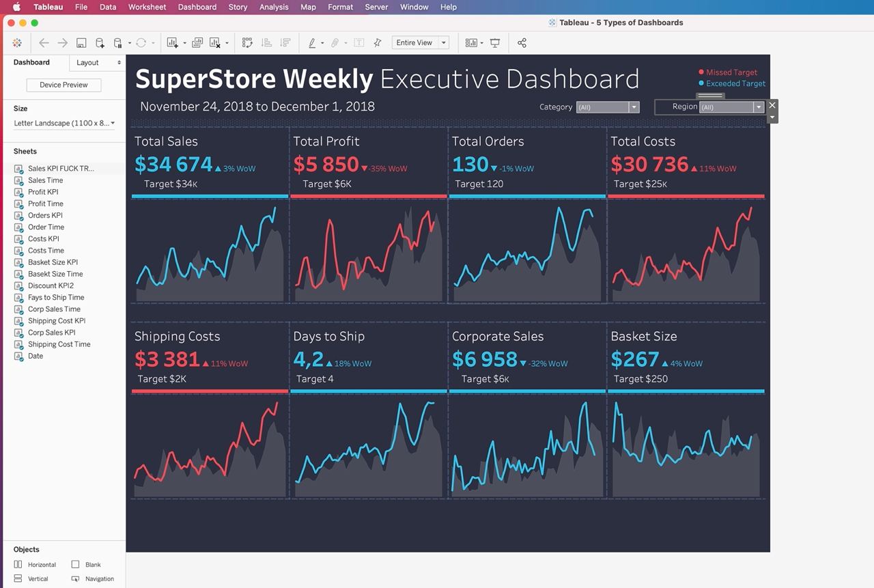The height and width of the screenshot is (588, 874).
Task: Select the Basket Size KPI sheet
Action: [x=53, y=262]
